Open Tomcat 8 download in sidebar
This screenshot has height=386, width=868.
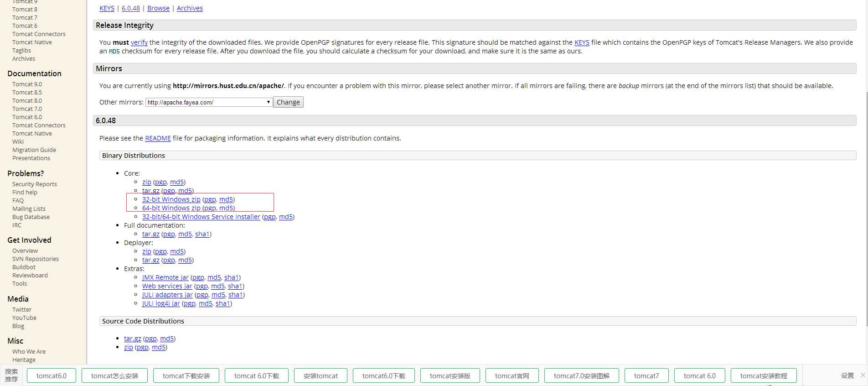(x=25, y=9)
